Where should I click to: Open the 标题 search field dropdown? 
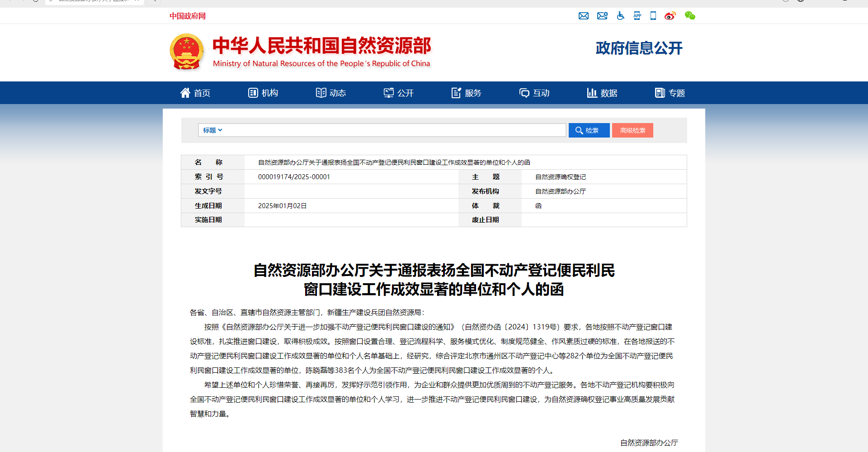coord(212,130)
